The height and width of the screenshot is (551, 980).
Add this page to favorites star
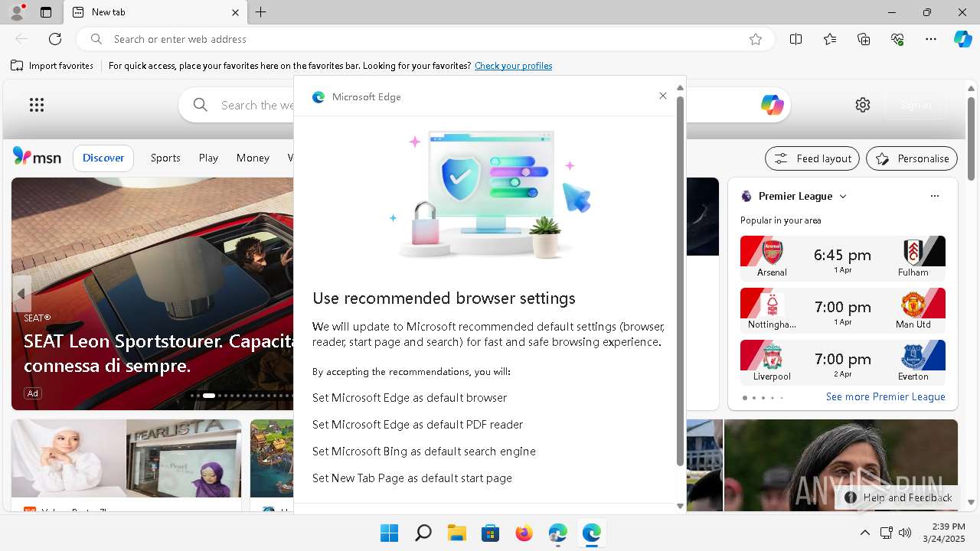click(x=756, y=39)
